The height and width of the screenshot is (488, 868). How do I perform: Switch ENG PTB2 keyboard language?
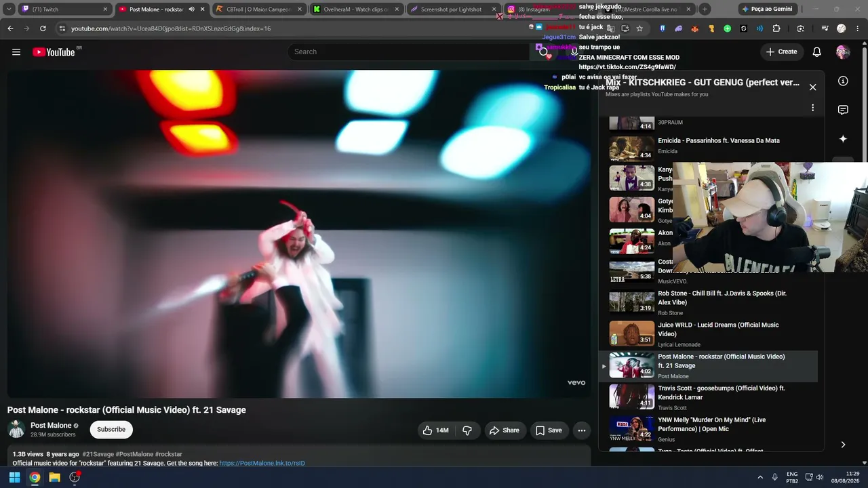point(792,477)
